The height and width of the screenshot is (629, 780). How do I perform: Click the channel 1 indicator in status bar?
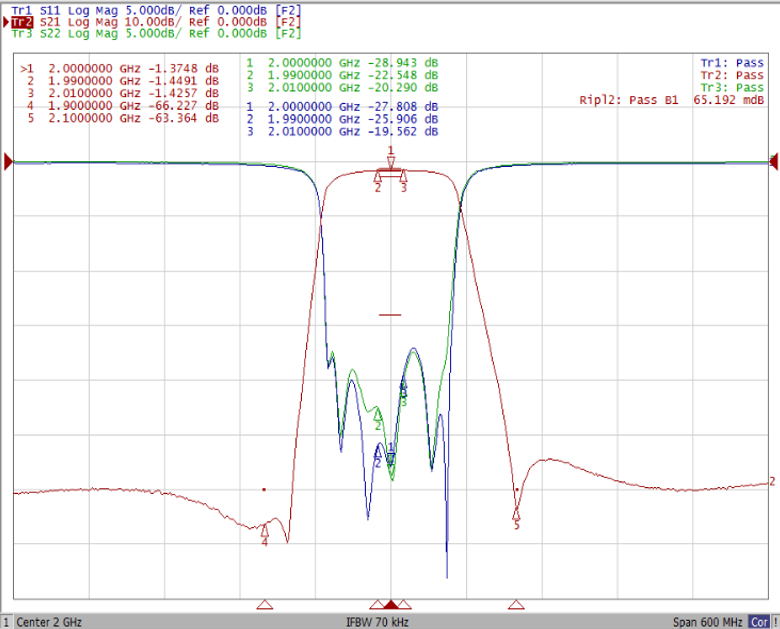pos(6,622)
